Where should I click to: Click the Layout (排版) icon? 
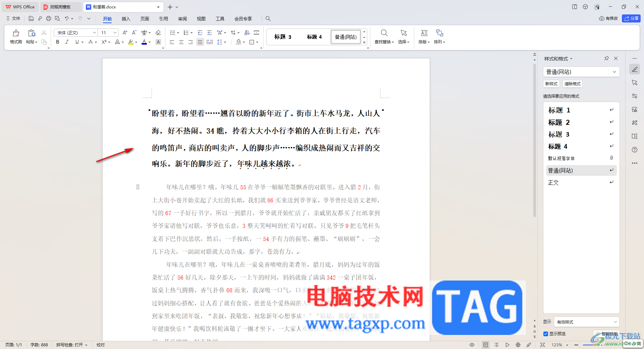coord(424,33)
